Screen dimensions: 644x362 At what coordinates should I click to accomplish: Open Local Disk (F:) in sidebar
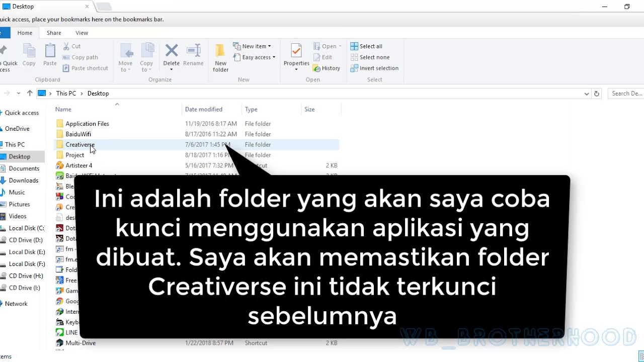click(x=27, y=264)
